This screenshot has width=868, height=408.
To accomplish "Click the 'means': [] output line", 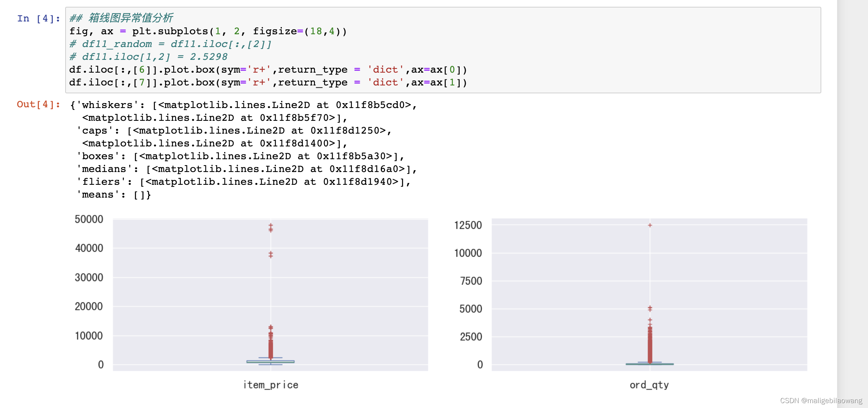I will click(x=113, y=195).
